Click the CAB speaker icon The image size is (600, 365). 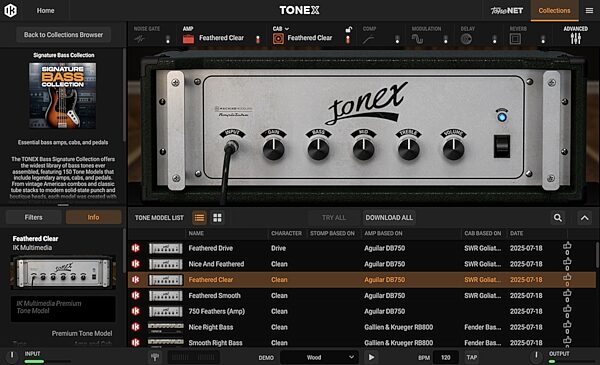278,39
